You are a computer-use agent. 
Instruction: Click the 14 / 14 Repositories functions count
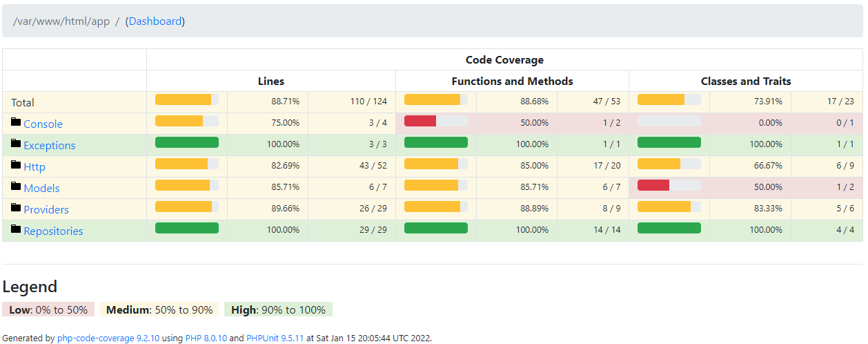[x=606, y=230]
